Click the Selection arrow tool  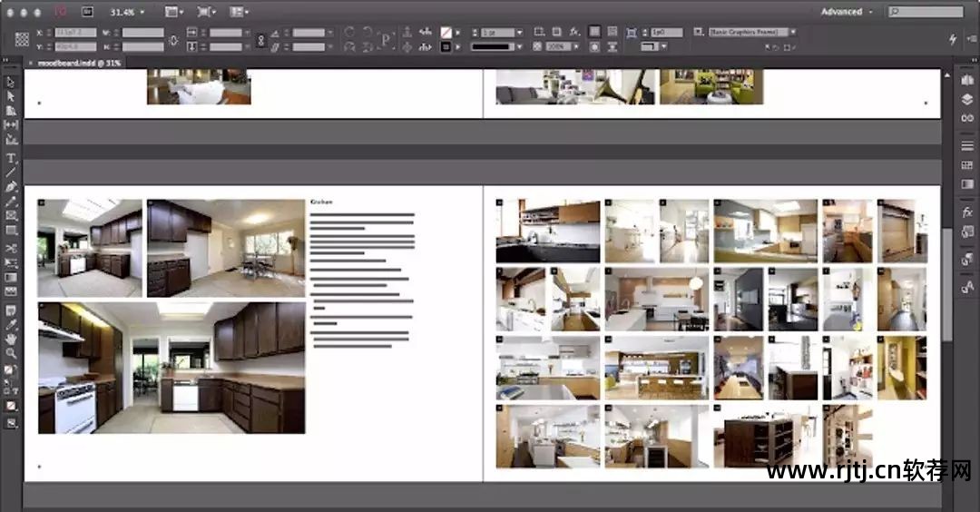coord(11,82)
